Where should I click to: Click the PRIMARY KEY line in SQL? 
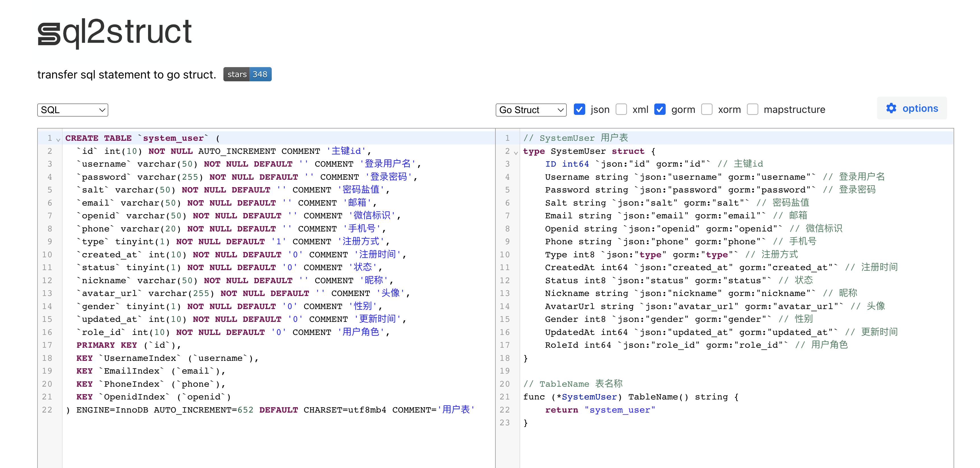coord(128,345)
